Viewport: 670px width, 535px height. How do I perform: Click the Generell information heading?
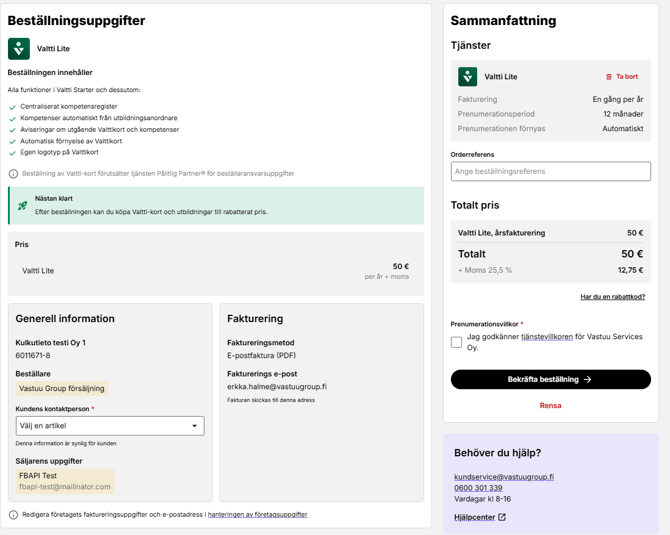coord(65,319)
